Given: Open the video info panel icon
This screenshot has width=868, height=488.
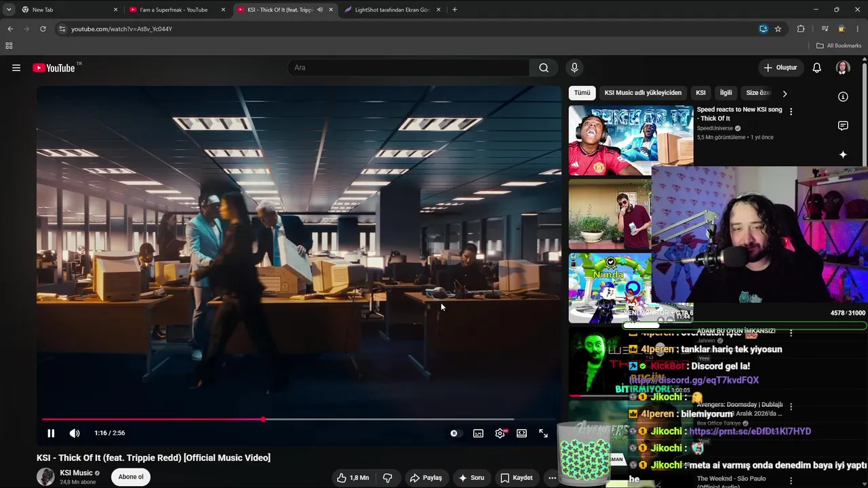Looking at the screenshot, I should coord(843,96).
